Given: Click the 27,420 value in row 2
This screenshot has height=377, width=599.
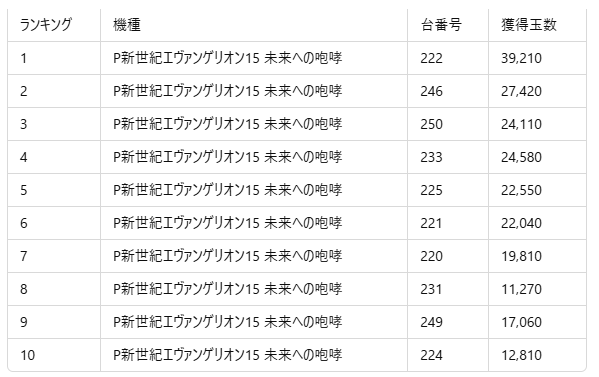Looking at the screenshot, I should (521, 91).
